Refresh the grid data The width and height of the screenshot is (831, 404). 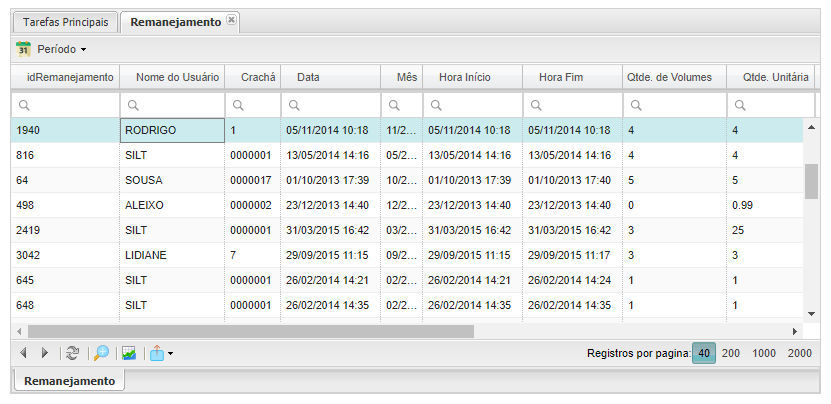point(73,353)
